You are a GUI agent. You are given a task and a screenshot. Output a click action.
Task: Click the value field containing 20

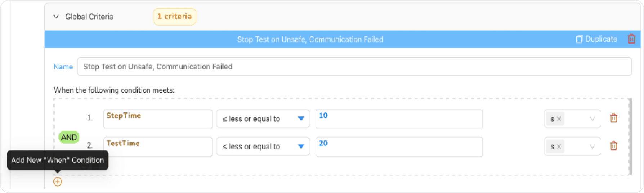399,147
